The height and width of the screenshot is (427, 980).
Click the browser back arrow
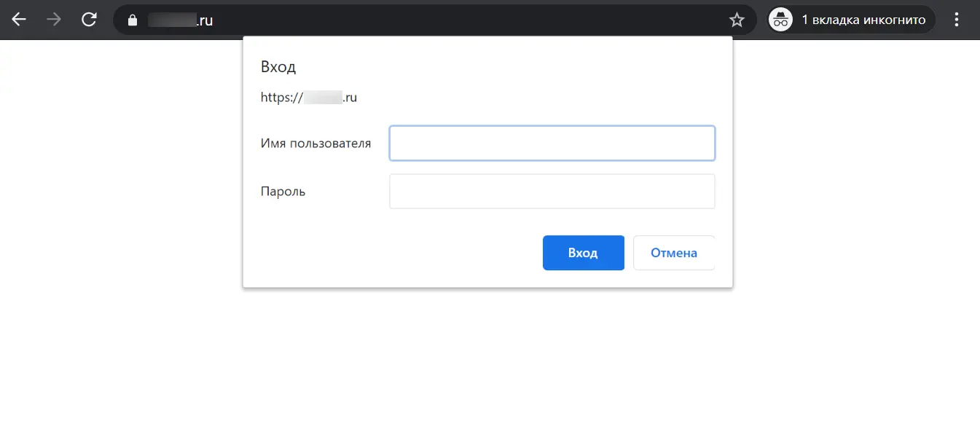click(x=19, y=20)
